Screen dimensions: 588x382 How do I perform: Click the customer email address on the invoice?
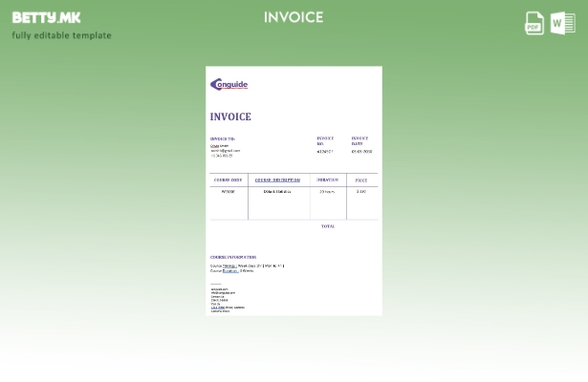tap(226, 150)
